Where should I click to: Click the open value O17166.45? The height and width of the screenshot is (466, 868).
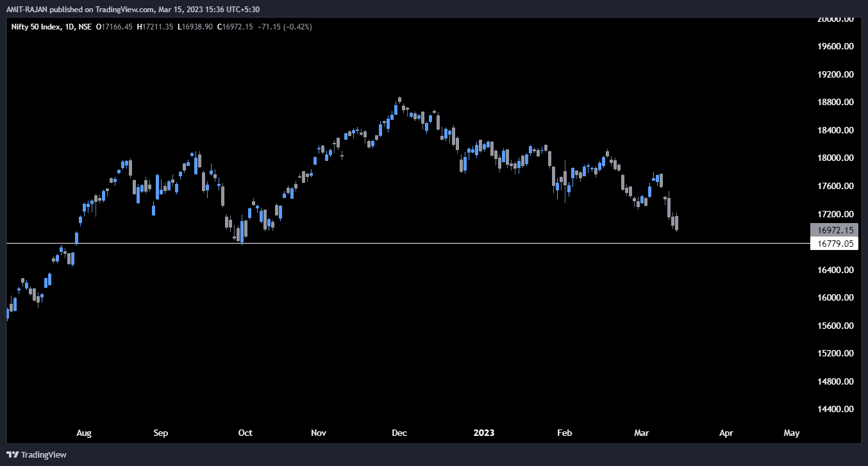[114, 27]
